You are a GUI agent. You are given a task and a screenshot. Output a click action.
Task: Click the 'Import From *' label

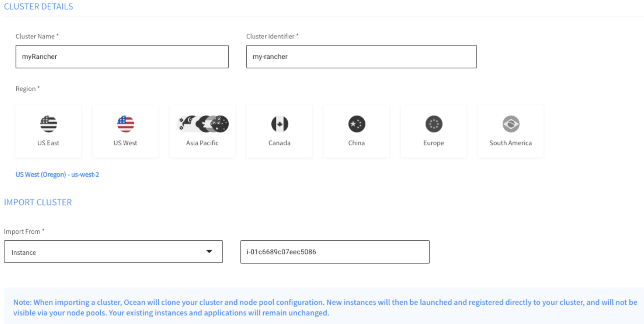tap(24, 232)
